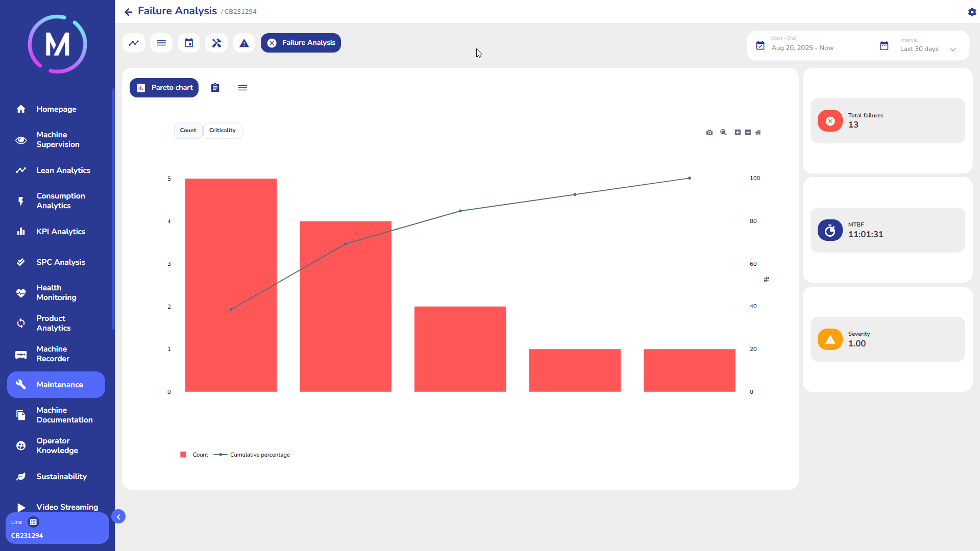Download chart with camera icon
This screenshot has height=551, width=980.
point(709,132)
